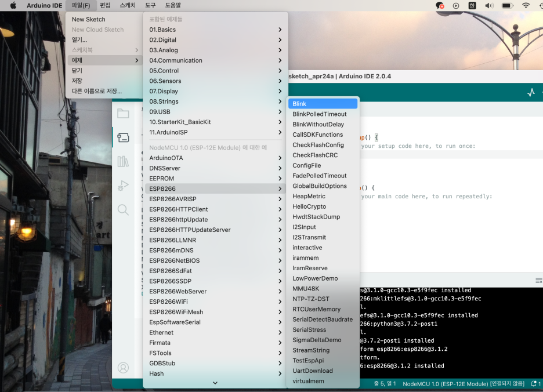The width and height of the screenshot is (543, 392).
Task: Open the Arduino IDE application menu
Action: 44,5
